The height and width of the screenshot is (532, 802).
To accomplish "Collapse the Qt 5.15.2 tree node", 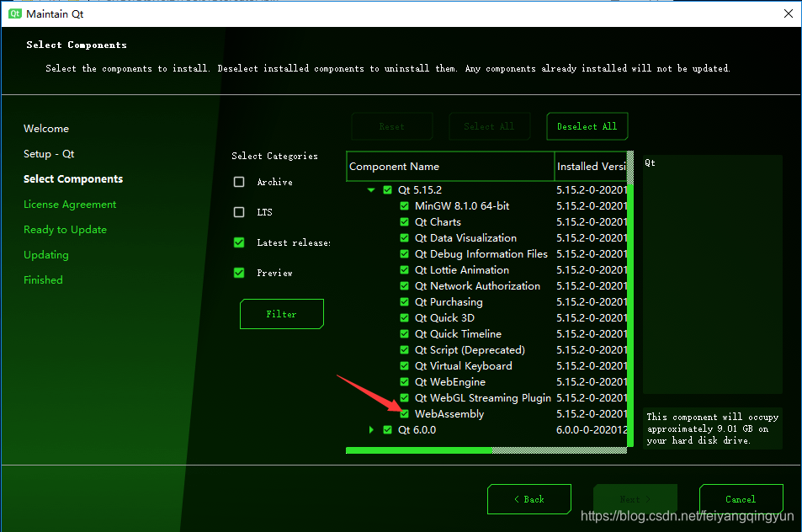I will (371, 190).
